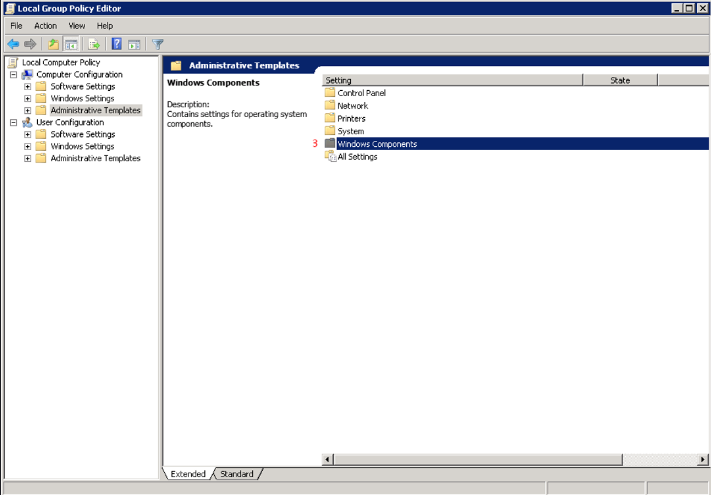This screenshot has height=495, width=711.
Task: Expand Windows Settings under Computer Configuration
Action: click(28, 98)
